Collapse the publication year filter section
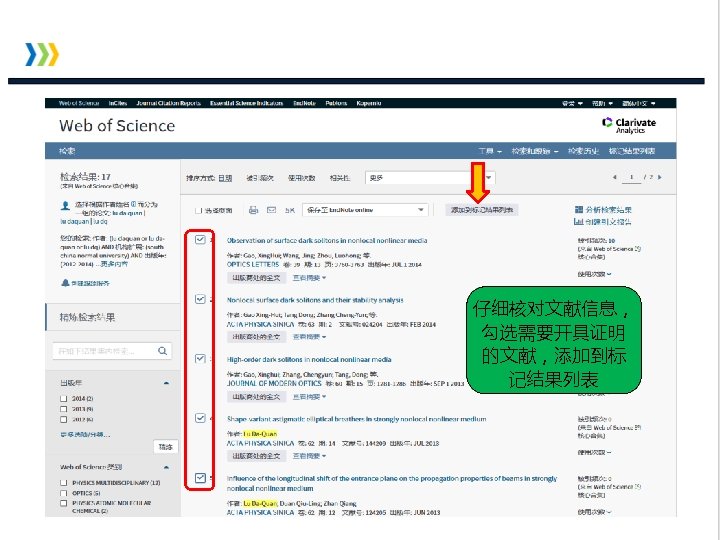This screenshot has width=720, height=540. pos(166,383)
